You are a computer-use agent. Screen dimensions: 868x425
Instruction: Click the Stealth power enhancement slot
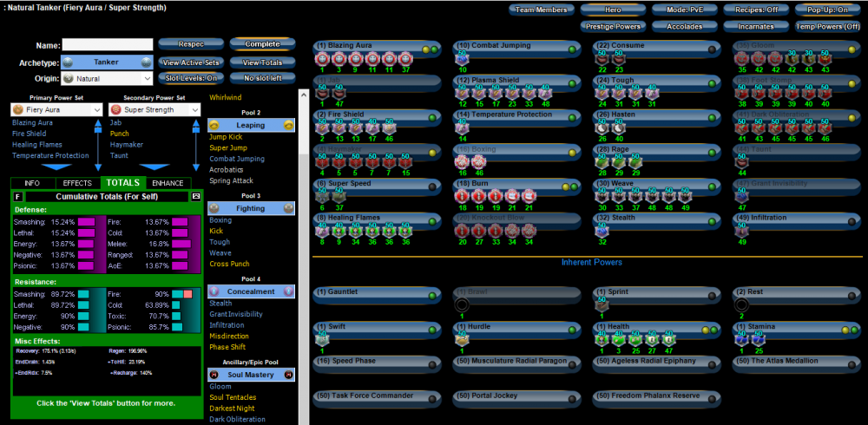click(601, 230)
